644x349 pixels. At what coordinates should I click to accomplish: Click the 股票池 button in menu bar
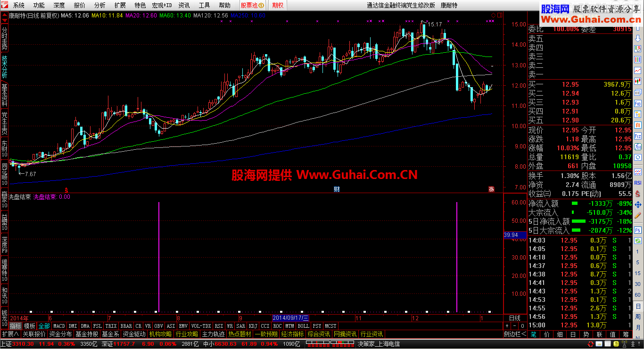click(252, 6)
